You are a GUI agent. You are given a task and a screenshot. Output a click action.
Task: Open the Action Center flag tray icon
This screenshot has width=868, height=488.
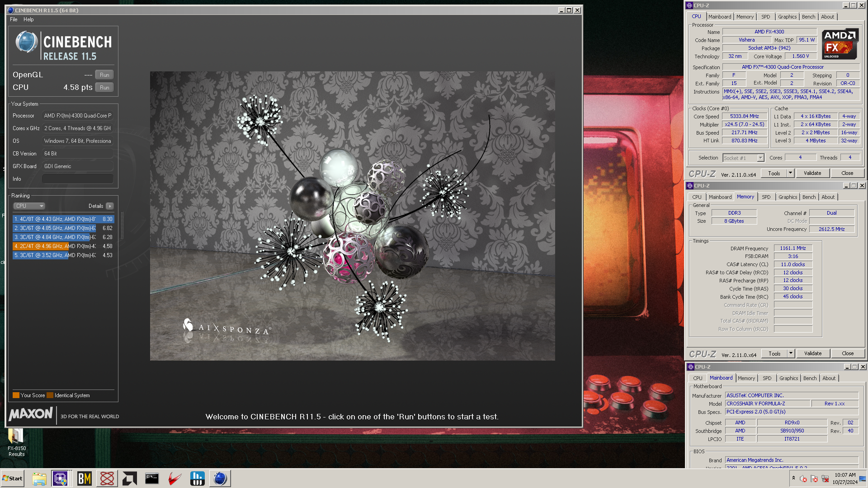pyautogui.click(x=814, y=479)
